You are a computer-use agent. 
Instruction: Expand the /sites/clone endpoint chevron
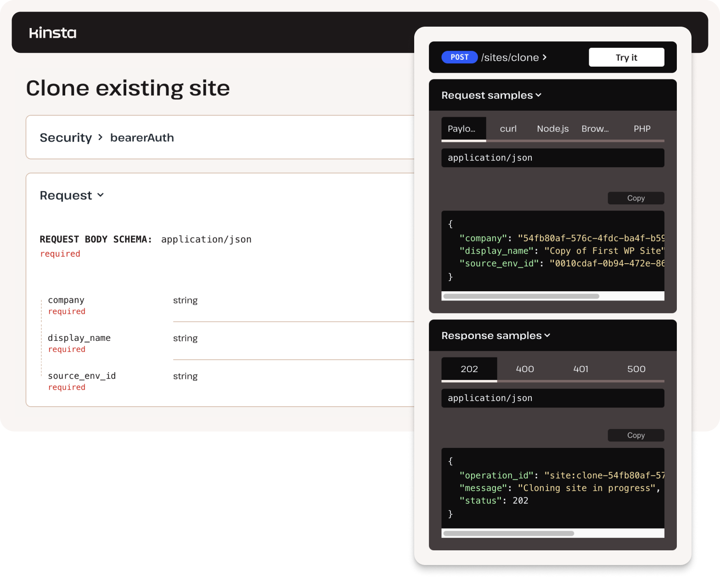[x=545, y=57]
